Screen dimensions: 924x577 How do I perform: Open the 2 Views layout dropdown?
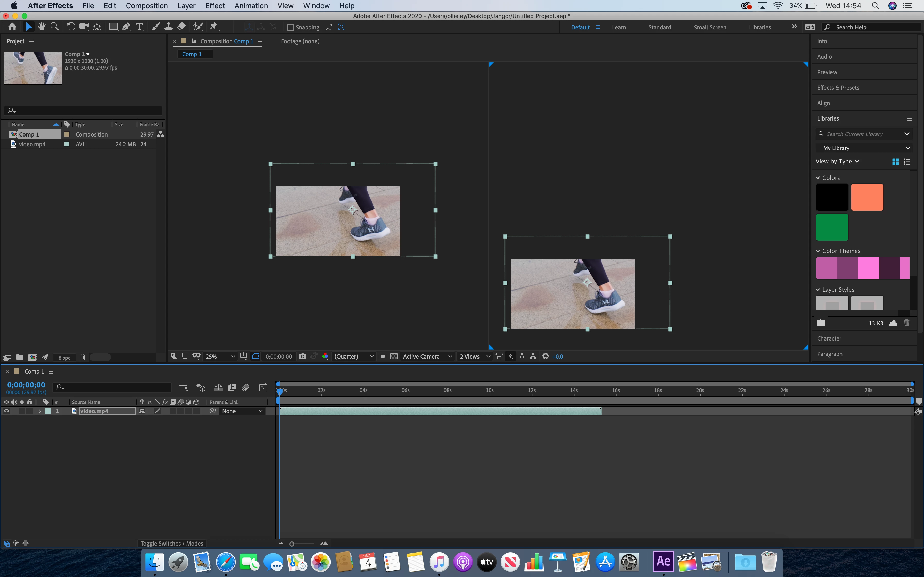pyautogui.click(x=475, y=357)
